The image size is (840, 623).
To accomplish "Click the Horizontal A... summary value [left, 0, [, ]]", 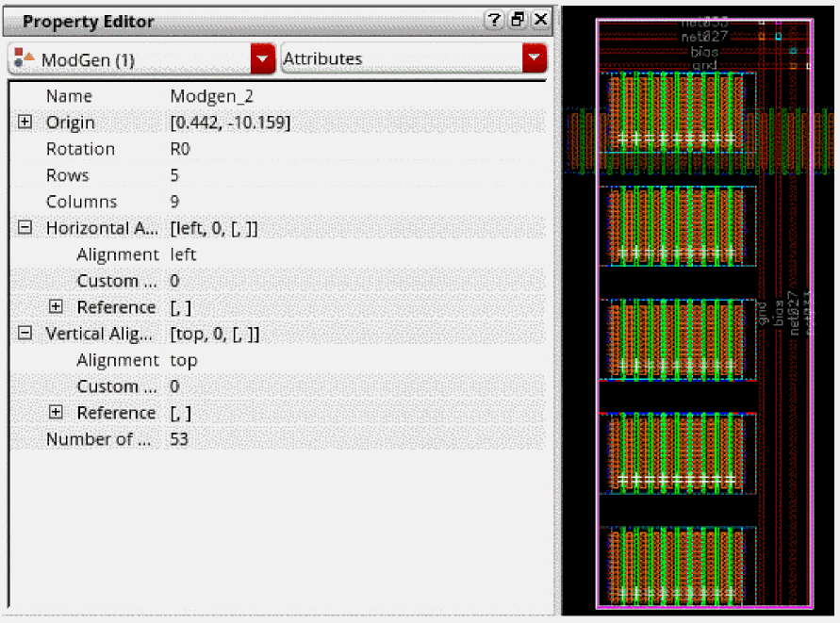I will click(x=214, y=229).
